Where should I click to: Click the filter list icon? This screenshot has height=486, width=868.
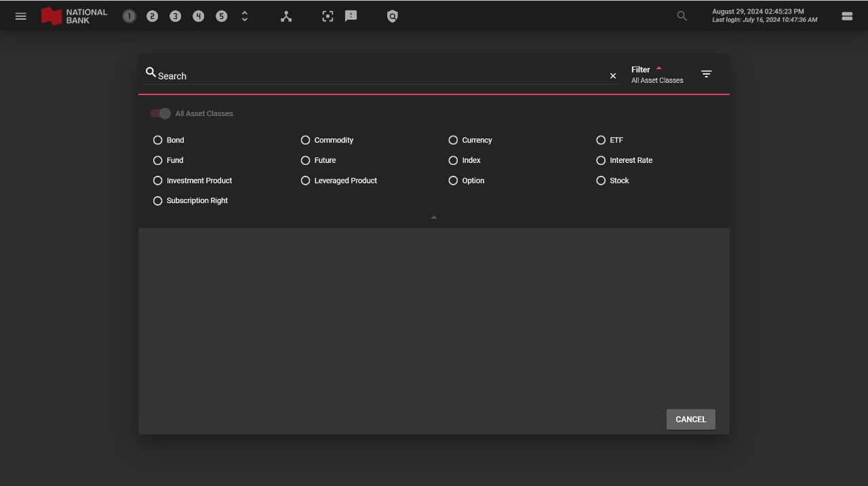pos(706,74)
